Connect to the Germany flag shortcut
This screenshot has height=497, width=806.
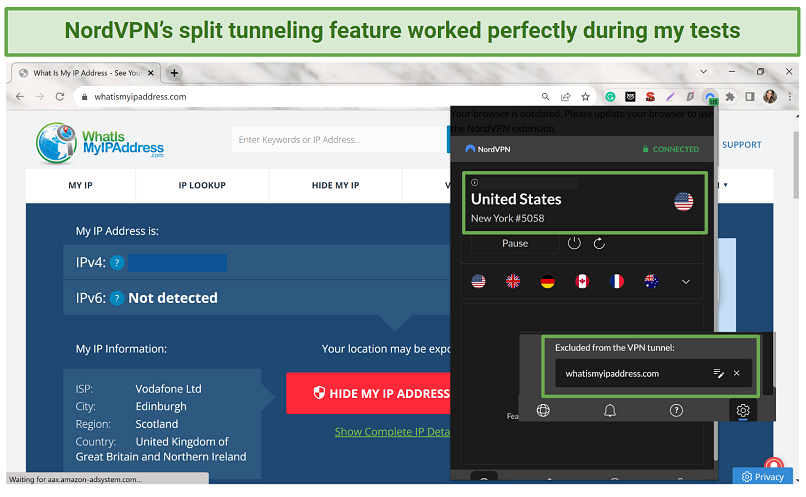(x=547, y=281)
